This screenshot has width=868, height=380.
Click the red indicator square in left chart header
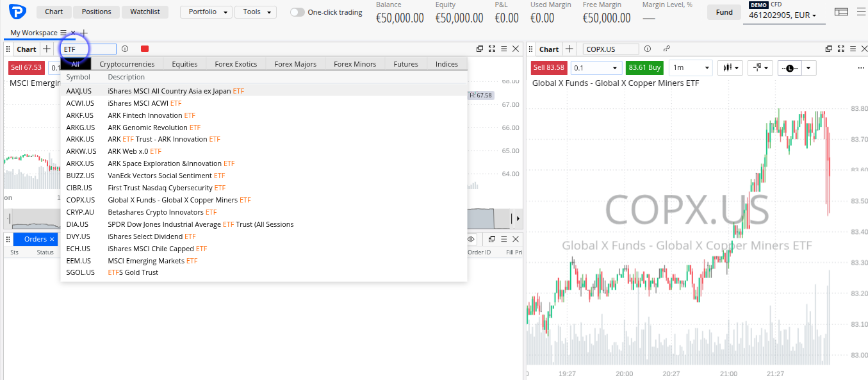145,49
